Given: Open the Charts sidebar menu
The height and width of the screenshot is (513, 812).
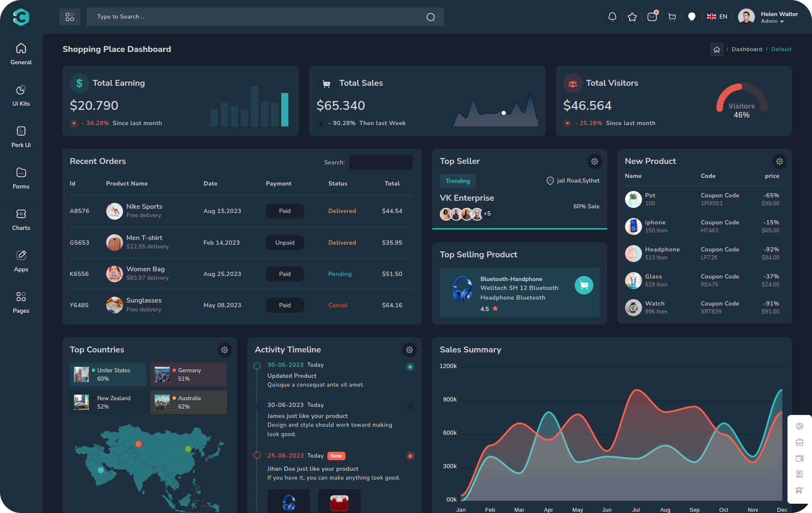Looking at the screenshot, I should tap(21, 220).
